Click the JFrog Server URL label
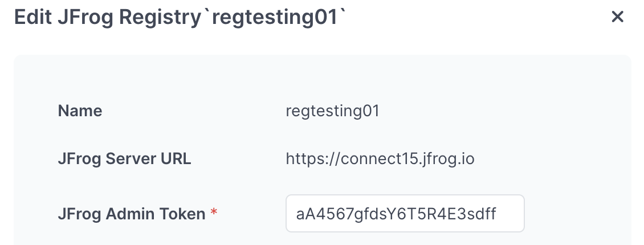644x245 pixels. click(x=124, y=158)
